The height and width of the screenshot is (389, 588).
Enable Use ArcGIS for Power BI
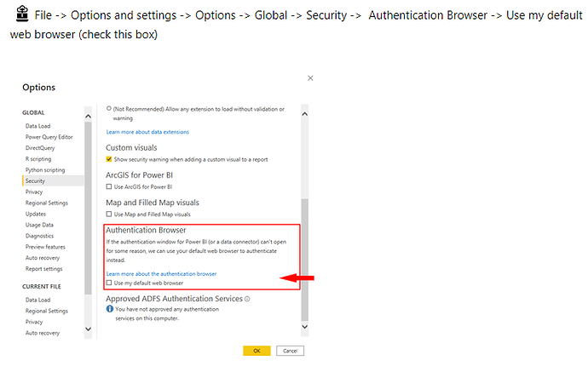[109, 186]
